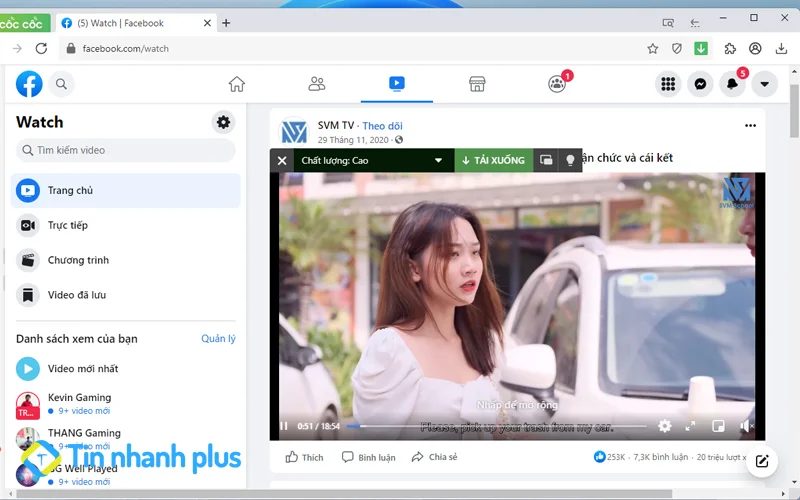Open the Messenger icon

[x=701, y=84]
